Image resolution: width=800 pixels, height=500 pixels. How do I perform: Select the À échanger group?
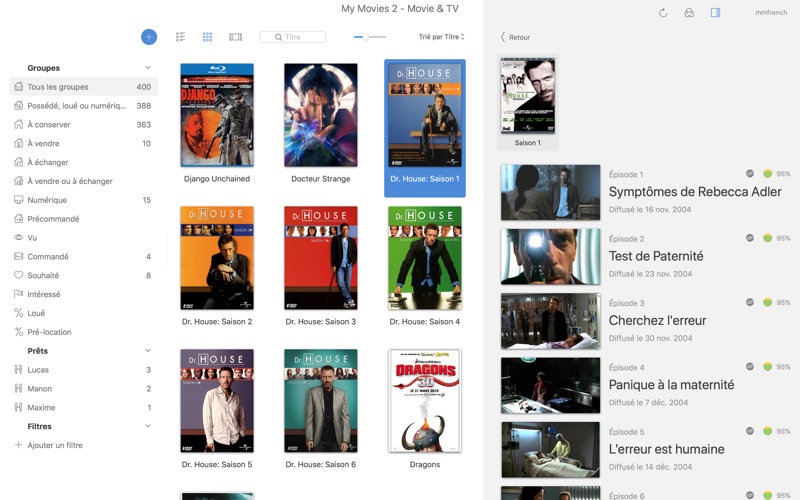tap(83, 162)
